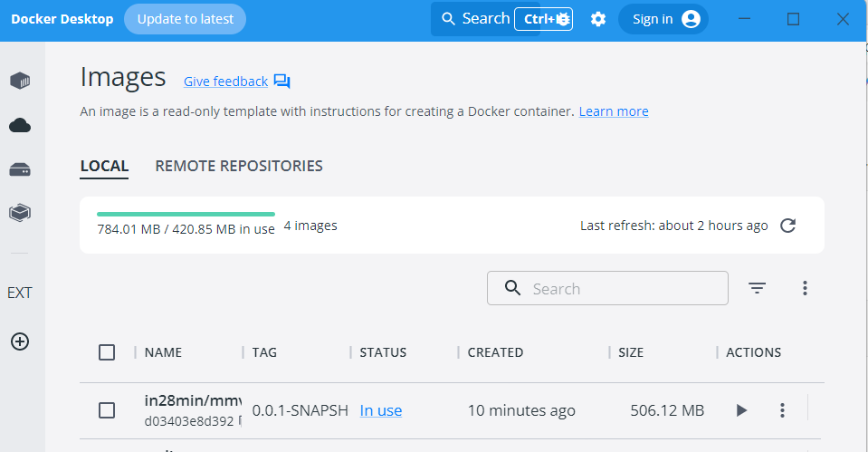Click the disk usage progress bar

186,214
